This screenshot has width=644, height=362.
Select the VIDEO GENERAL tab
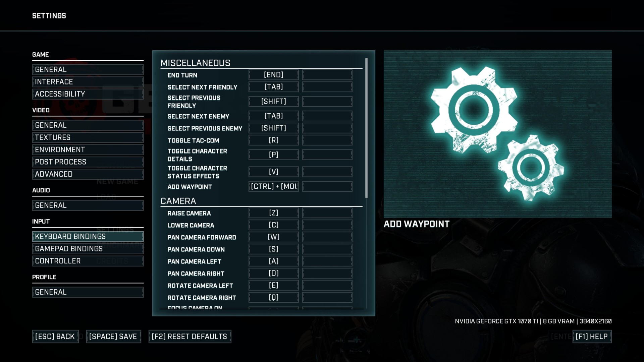pyautogui.click(x=87, y=125)
